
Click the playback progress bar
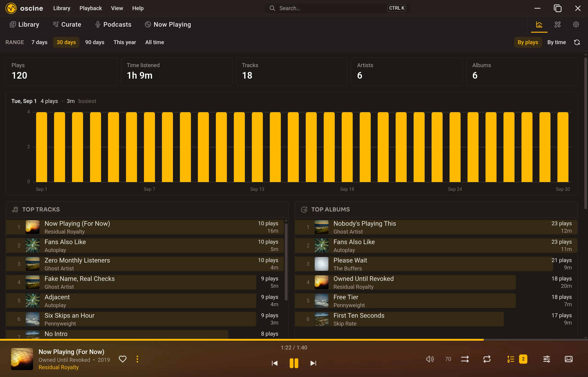point(294,340)
